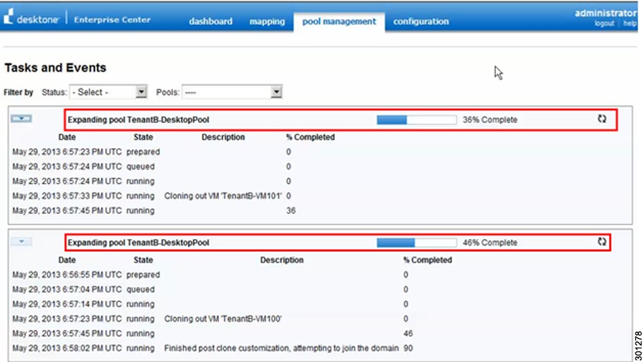Click the administrator username
The height and width of the screenshot is (362, 644).
605,13
